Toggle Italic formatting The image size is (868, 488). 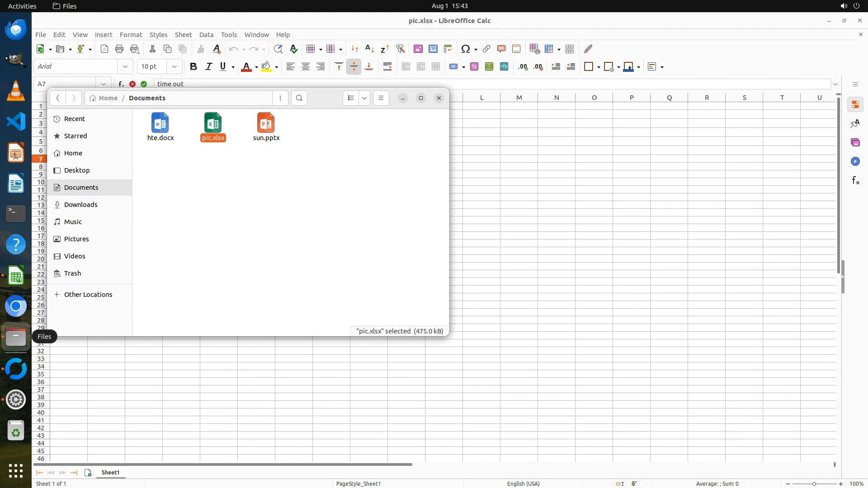(x=208, y=66)
